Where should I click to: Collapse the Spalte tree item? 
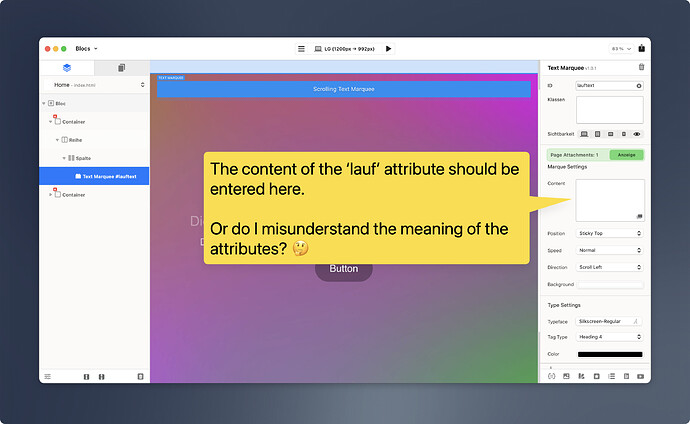tap(64, 158)
